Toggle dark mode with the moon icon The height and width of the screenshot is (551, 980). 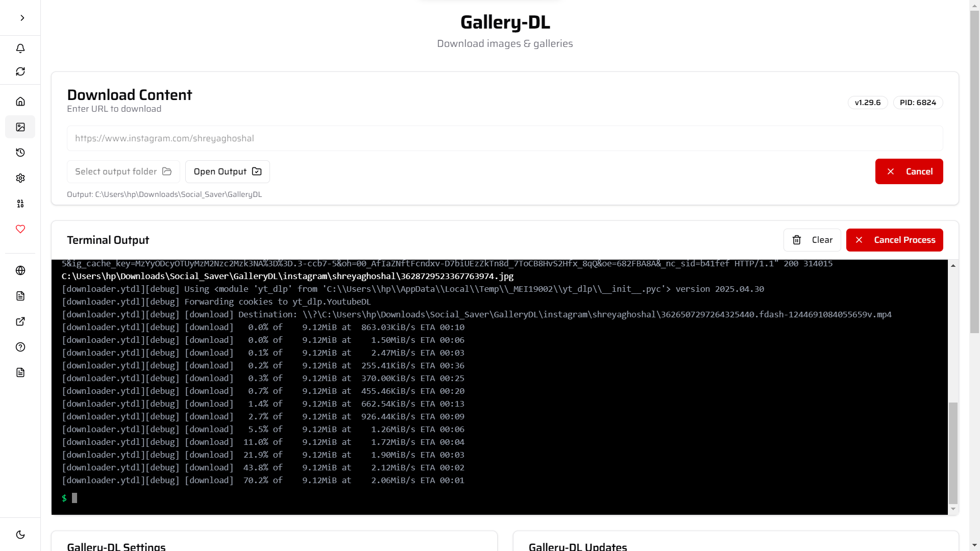(20, 535)
